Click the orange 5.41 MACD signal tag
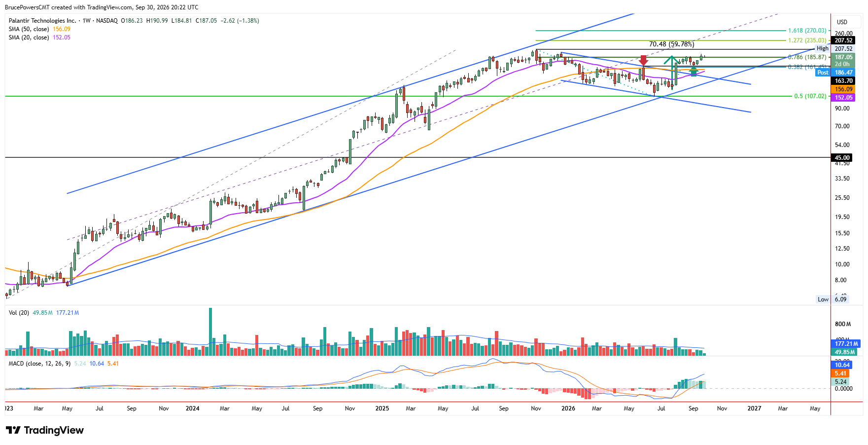868x445 pixels. click(x=840, y=373)
